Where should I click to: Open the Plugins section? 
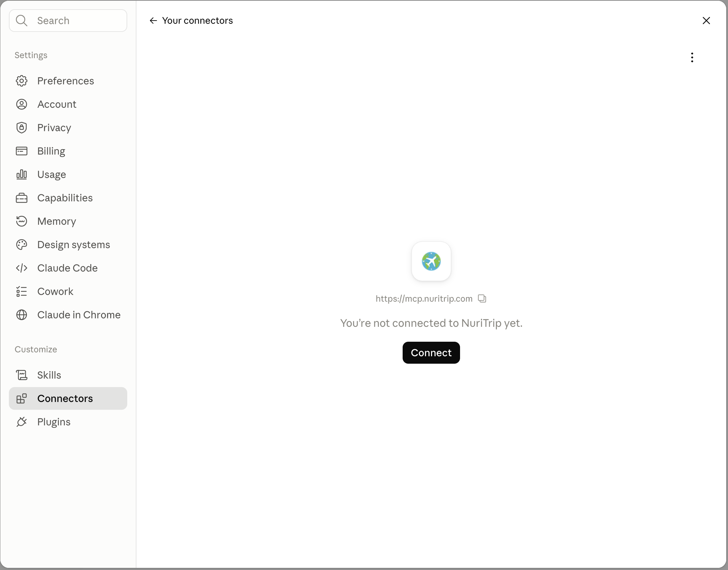pyautogui.click(x=68, y=422)
